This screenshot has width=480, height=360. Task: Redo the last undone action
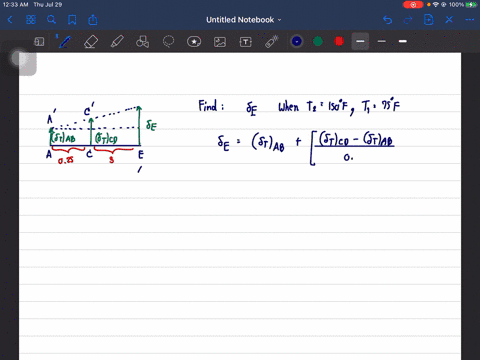pyautogui.click(x=408, y=20)
